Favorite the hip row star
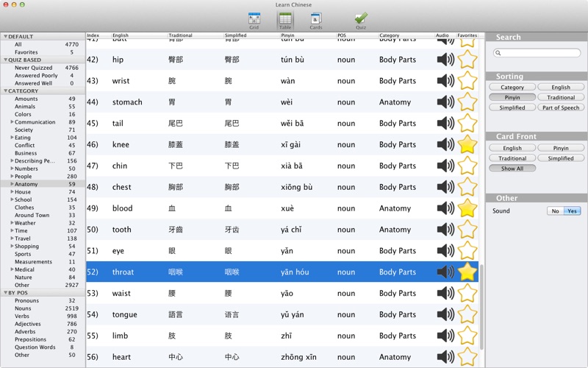The image size is (588, 368). (x=467, y=60)
